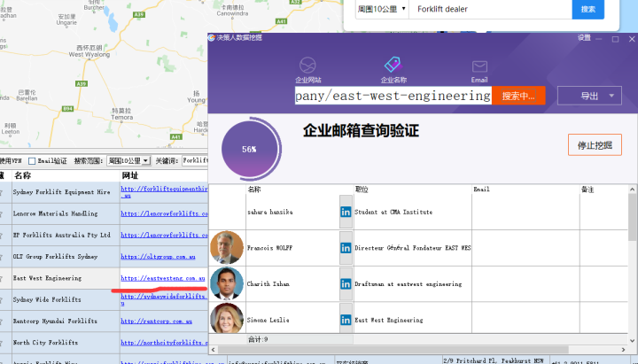Screen dimensions: 638x364
Task: Click Charith Ishan's profile photo
Action: [227, 283]
